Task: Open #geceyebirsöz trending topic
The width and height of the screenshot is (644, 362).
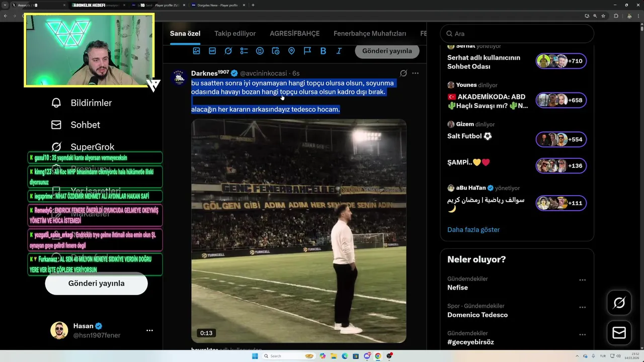Action: pos(470,342)
